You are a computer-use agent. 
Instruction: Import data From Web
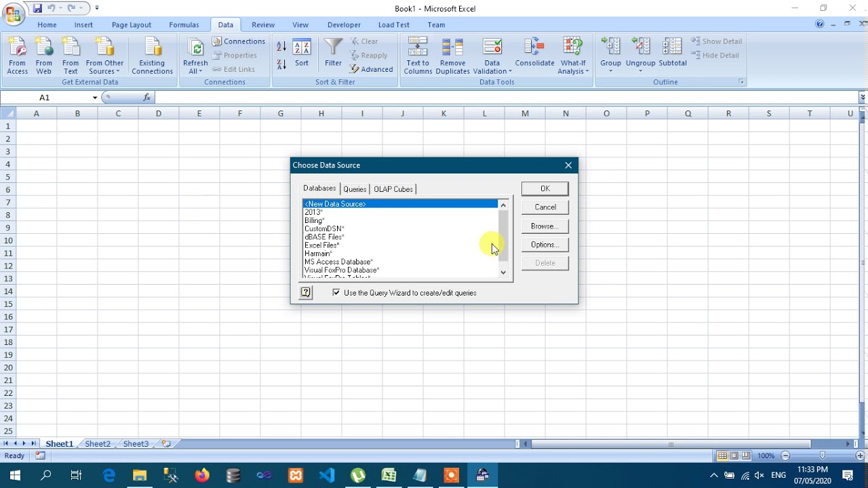[x=44, y=56]
